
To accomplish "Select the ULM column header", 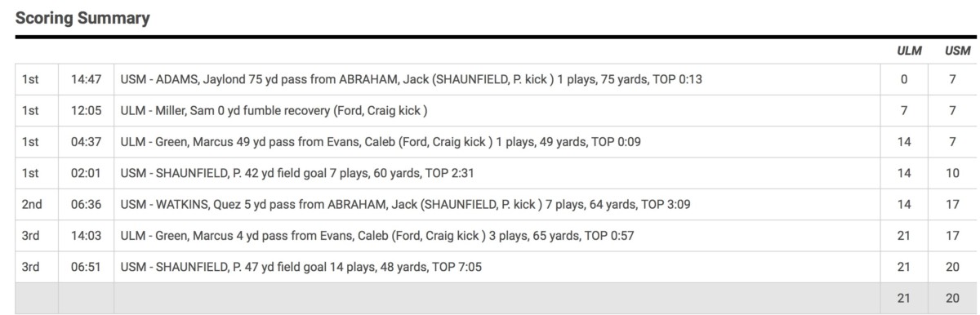I will click(909, 51).
